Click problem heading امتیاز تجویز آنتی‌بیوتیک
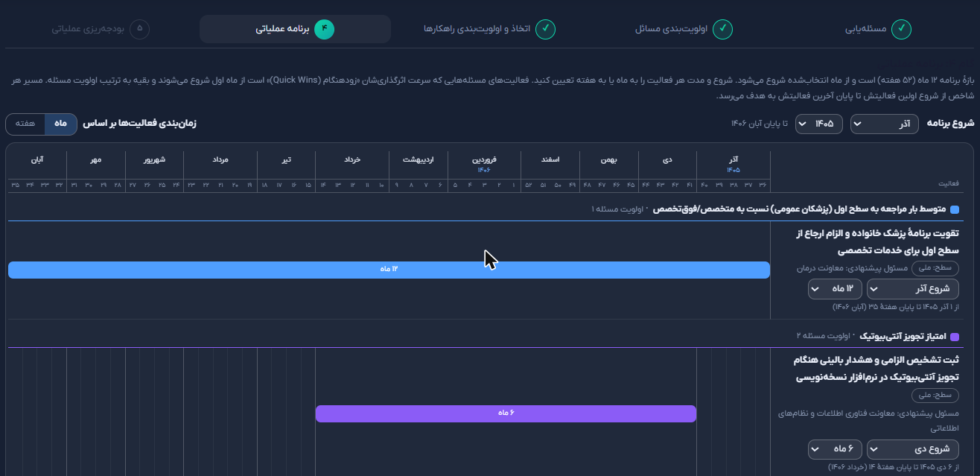The width and height of the screenshot is (980, 476). (903, 336)
